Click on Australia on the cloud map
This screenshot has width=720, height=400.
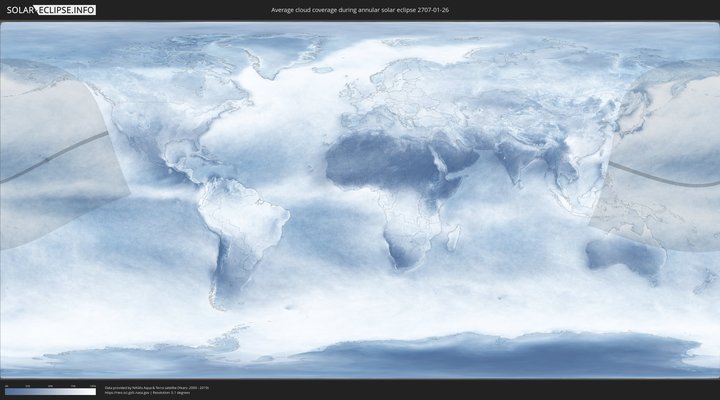pos(626,258)
